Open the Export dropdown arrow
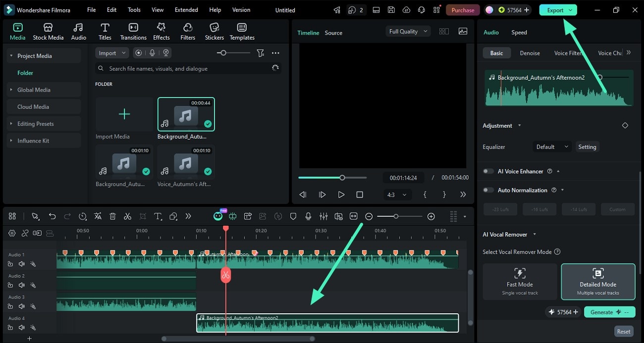Screen dimensions: 644x343 [x=570, y=10]
